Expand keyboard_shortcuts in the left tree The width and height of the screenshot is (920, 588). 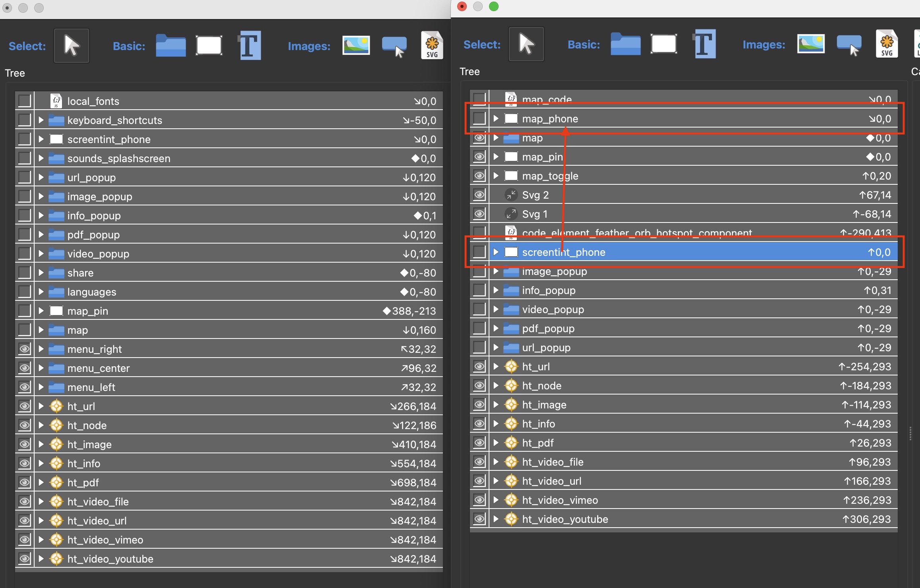click(x=41, y=120)
